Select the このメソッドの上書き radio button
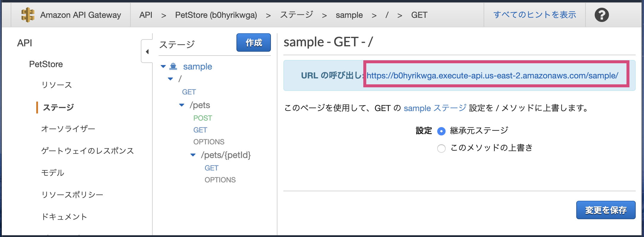 pyautogui.click(x=441, y=148)
